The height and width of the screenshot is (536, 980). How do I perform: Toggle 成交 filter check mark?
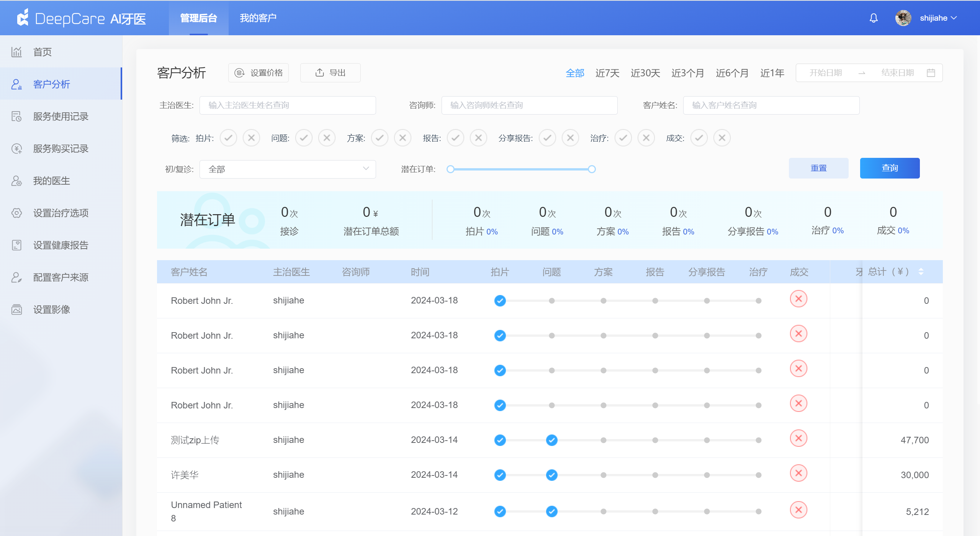699,138
